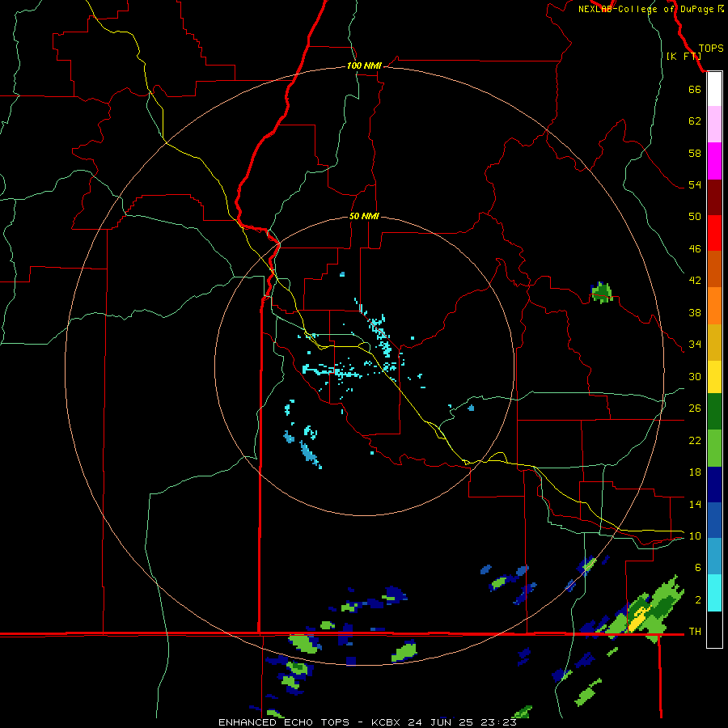Click the magenta 58 kft legend swatch
This screenshot has width=728, height=728.
(714, 161)
